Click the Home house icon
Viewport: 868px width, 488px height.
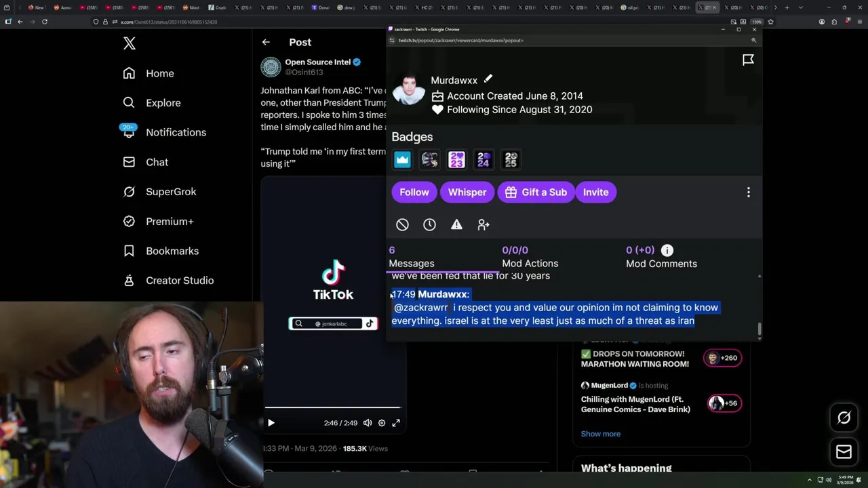coord(129,73)
